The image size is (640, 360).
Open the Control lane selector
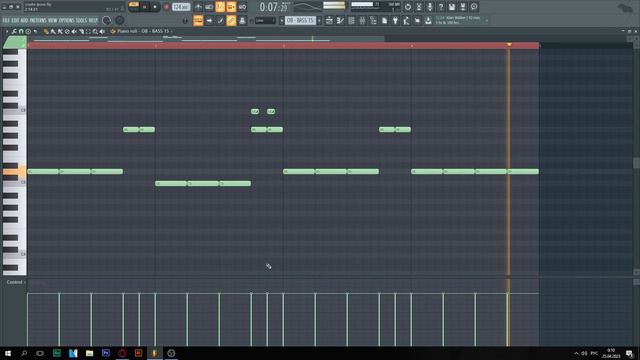click(x=15, y=282)
